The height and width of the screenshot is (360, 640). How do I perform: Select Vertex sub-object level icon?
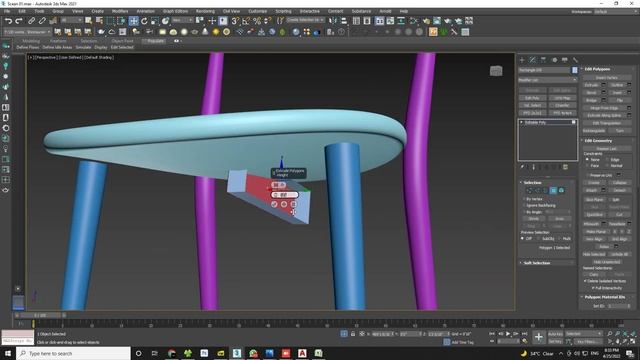pyautogui.click(x=530, y=190)
